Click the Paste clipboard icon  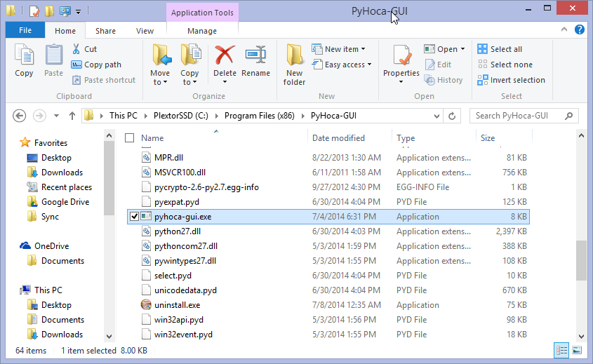(x=53, y=55)
